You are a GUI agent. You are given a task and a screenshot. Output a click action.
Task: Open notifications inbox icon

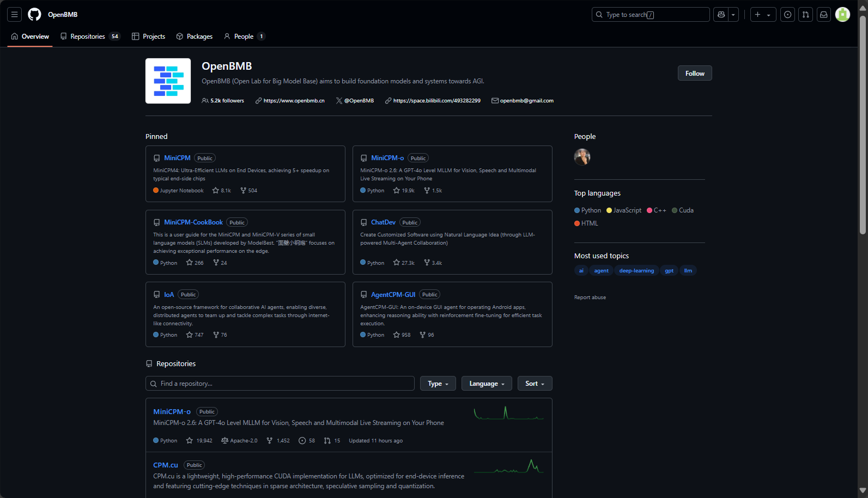pyautogui.click(x=823, y=15)
